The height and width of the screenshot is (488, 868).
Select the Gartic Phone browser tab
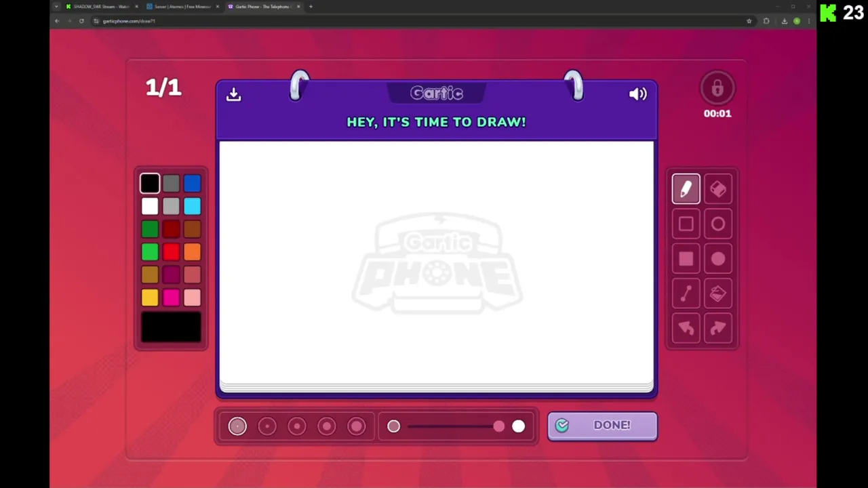click(x=264, y=7)
